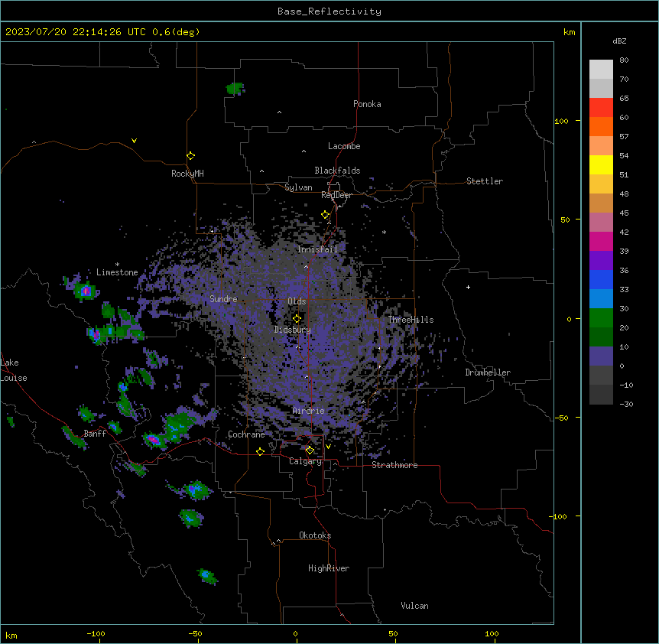659x644 pixels.
Task: Select the yellow diamond marker between Olds and Didsbury
Action: point(297,318)
